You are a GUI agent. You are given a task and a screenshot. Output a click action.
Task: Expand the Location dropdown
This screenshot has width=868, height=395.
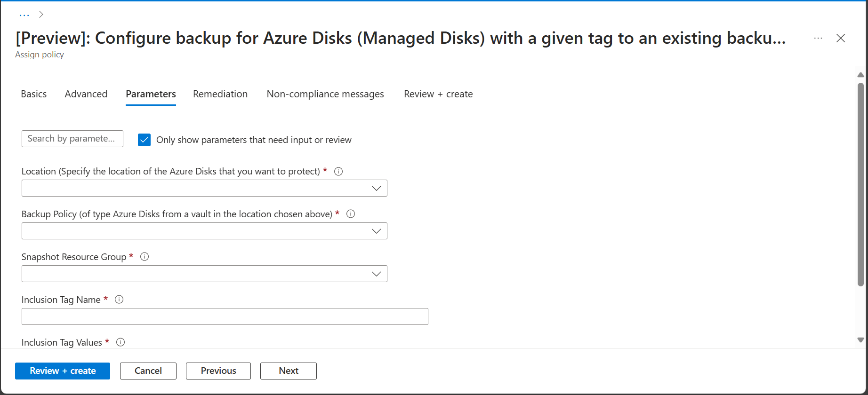(x=204, y=188)
